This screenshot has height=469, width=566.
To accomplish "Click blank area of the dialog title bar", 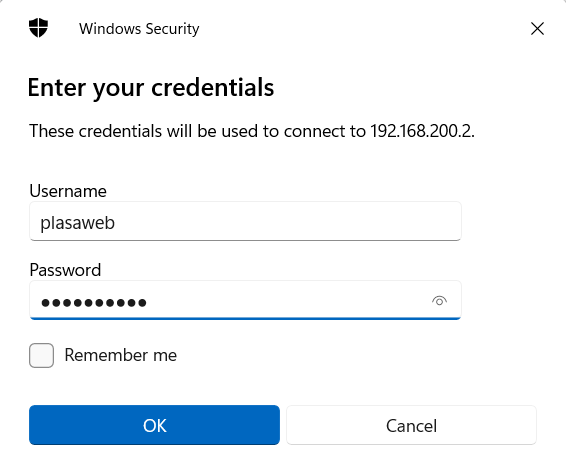I will [x=361, y=29].
